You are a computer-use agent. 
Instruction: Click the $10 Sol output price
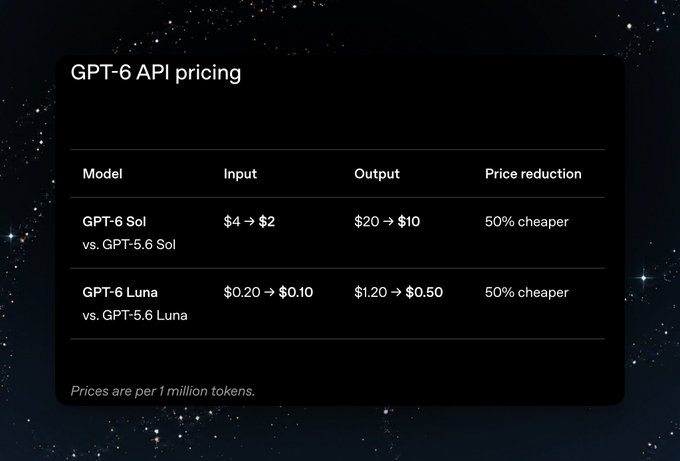tap(409, 222)
